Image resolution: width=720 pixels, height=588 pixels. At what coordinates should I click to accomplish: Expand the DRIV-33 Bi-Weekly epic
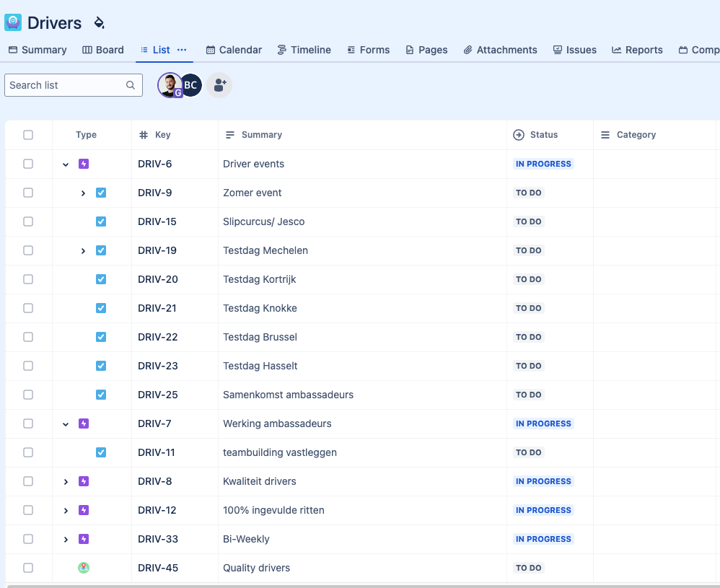point(66,540)
